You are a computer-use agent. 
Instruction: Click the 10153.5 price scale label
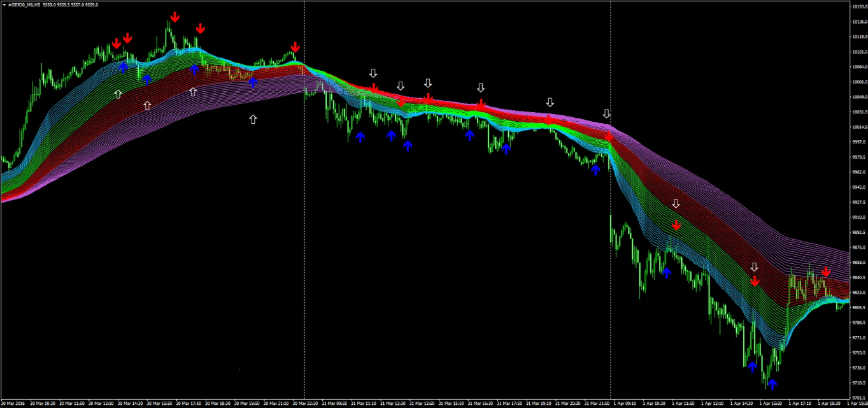[858, 7]
